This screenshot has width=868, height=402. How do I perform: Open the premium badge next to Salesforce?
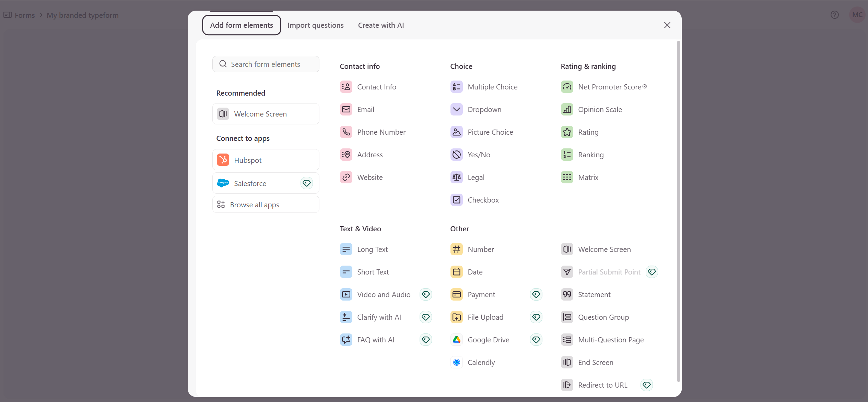(x=306, y=183)
